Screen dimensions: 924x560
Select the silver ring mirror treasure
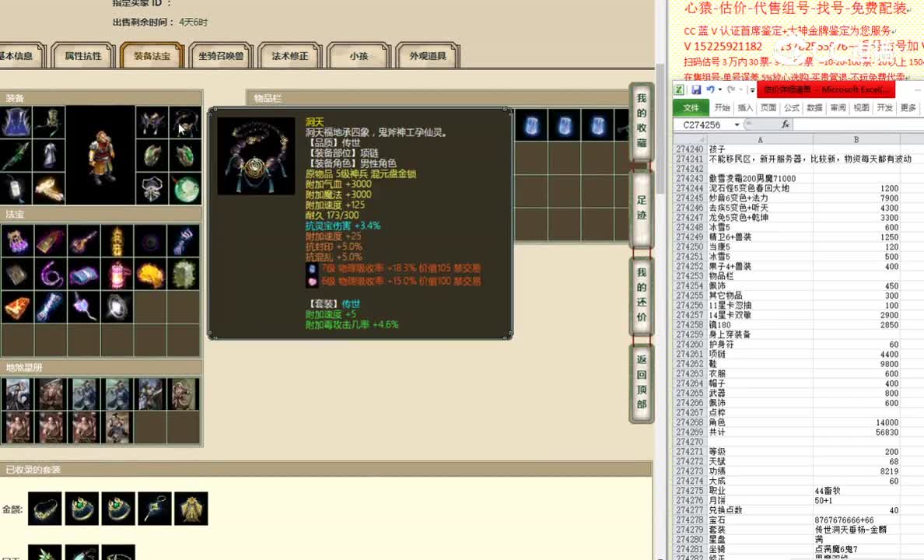click(117, 307)
